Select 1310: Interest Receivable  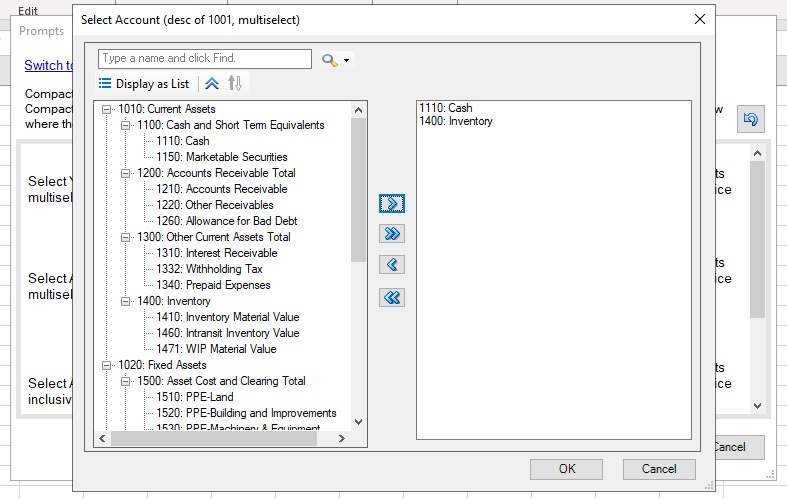(x=216, y=253)
